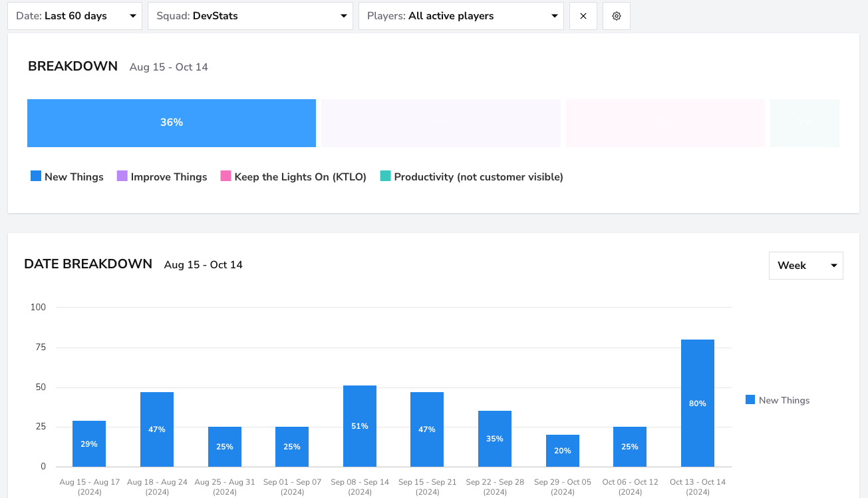Clear filters with the X icon
The height and width of the screenshot is (498, 868).
(x=583, y=16)
